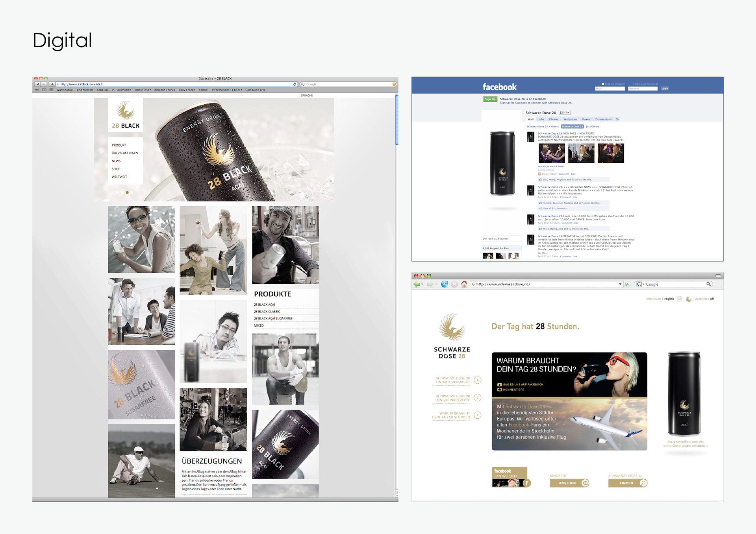Click the Safari Google search magnifier icon

(x=303, y=84)
